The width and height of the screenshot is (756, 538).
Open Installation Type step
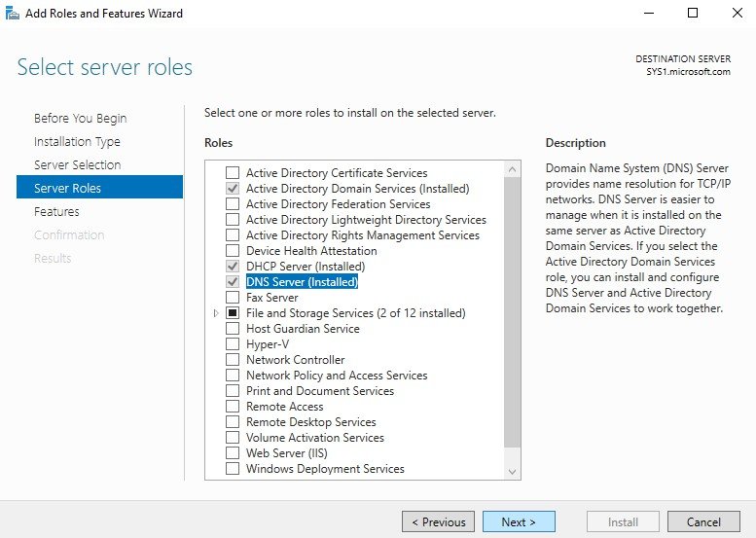77,142
